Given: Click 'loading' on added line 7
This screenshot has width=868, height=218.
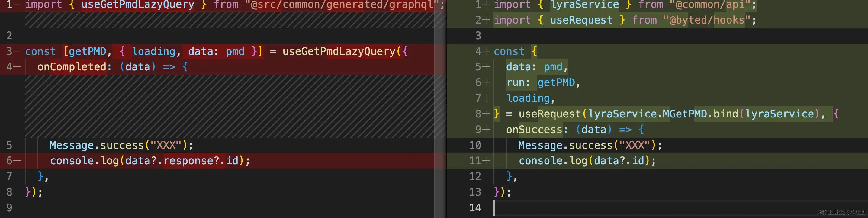Looking at the screenshot, I should coord(528,98).
